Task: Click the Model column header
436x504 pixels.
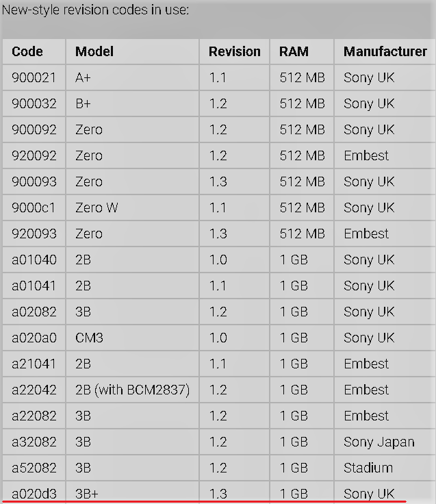Action: click(132, 51)
